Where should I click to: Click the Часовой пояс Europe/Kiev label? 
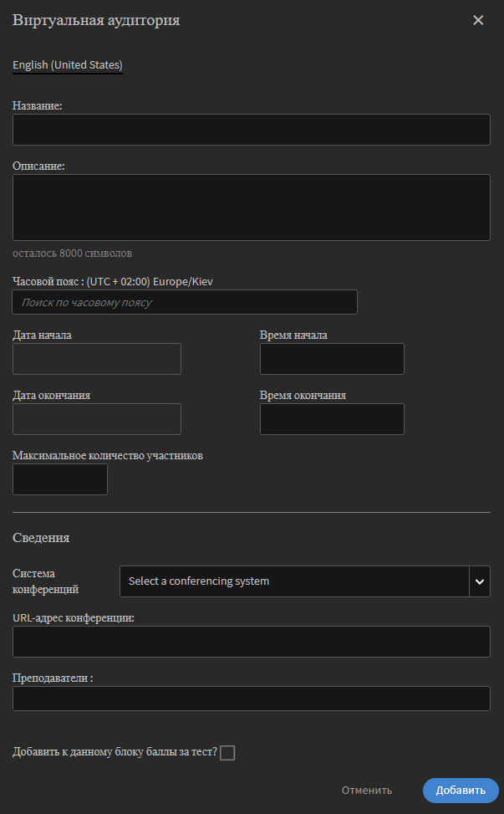tap(113, 282)
